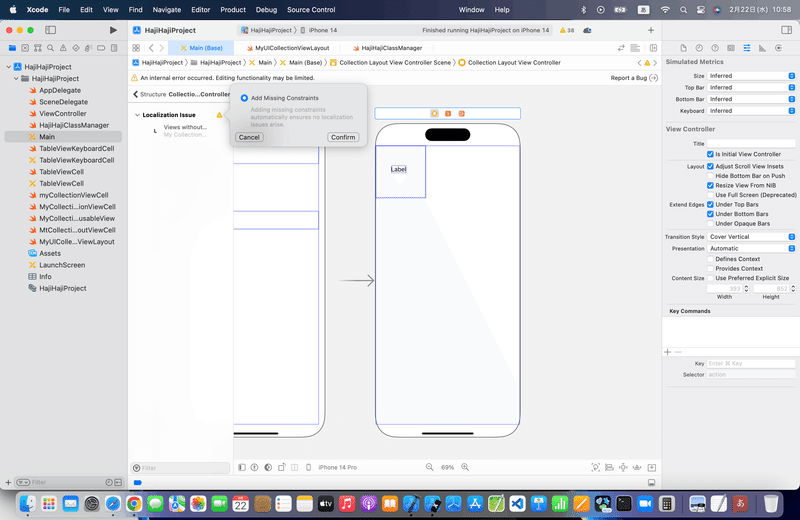Zoom in on the storyboard canvas

(465, 467)
